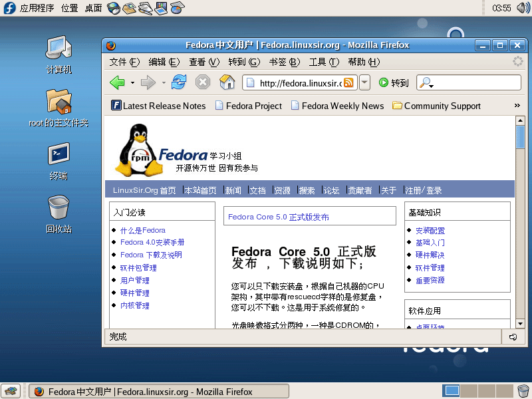Open the 安装配置 link
The height and width of the screenshot is (399, 532).
430,231
